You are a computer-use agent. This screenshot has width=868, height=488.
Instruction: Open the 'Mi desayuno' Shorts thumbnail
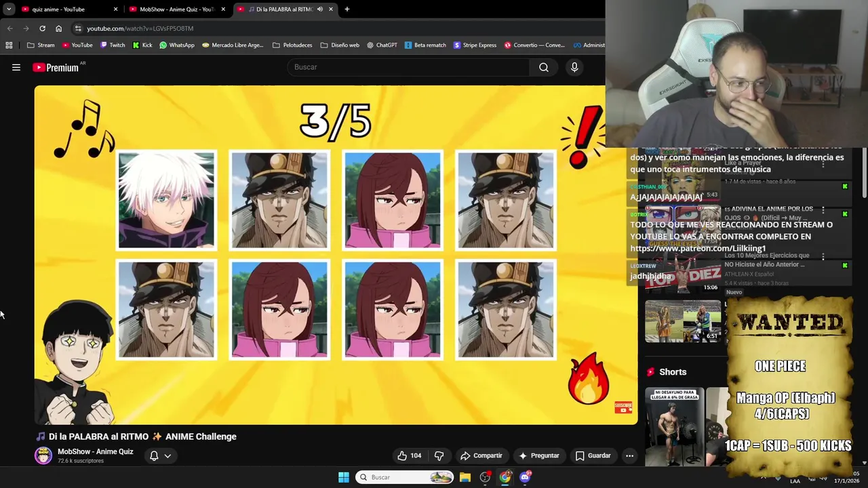coord(675,427)
